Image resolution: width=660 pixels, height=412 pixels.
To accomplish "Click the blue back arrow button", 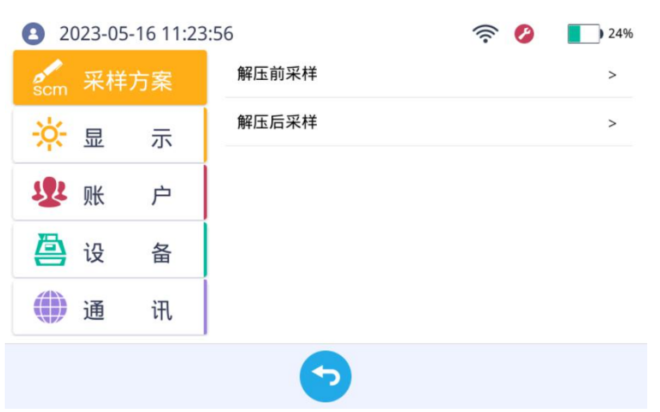I will point(326,377).
